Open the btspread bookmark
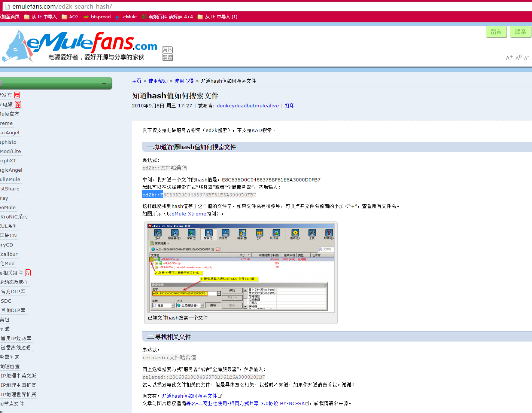532x413 pixels. (97, 17)
